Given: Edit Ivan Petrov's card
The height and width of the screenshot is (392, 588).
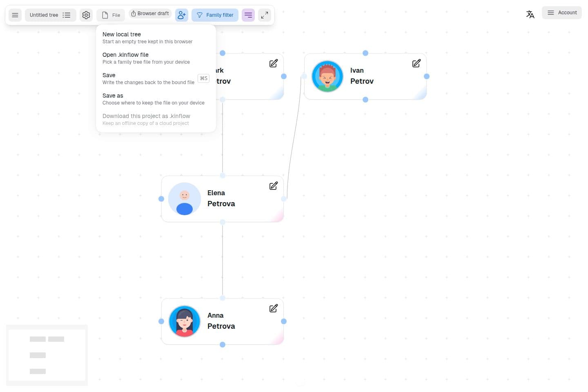Looking at the screenshot, I should [416, 63].
